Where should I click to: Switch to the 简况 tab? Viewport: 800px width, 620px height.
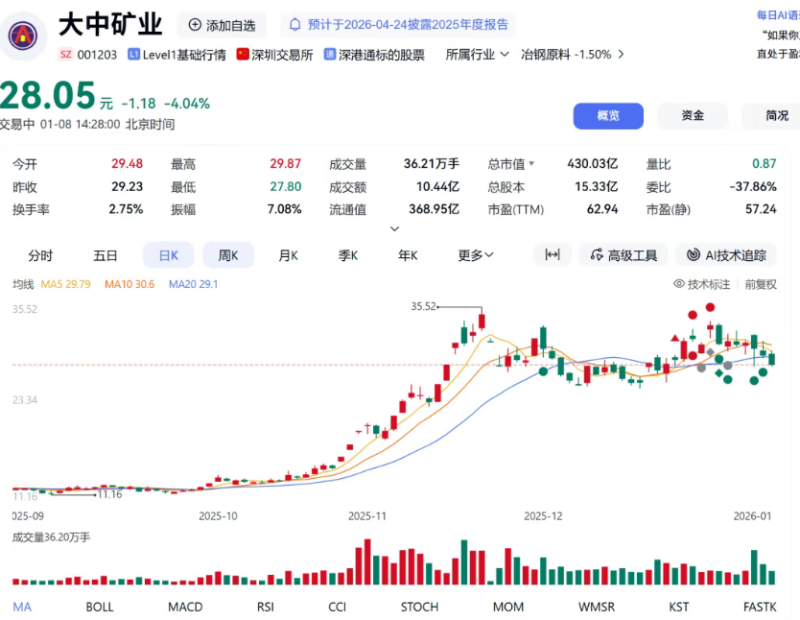coord(777,116)
